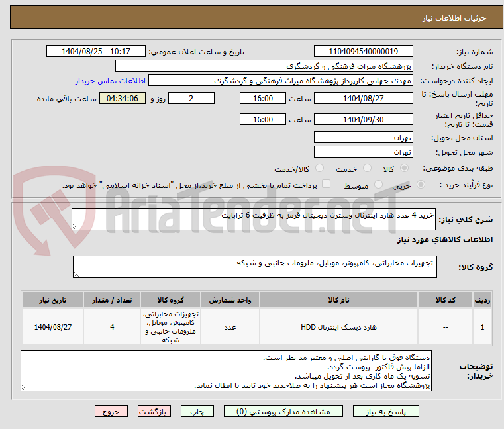504x429 pixels.
Task: Click the عدد unit cell
Action: click(230, 327)
